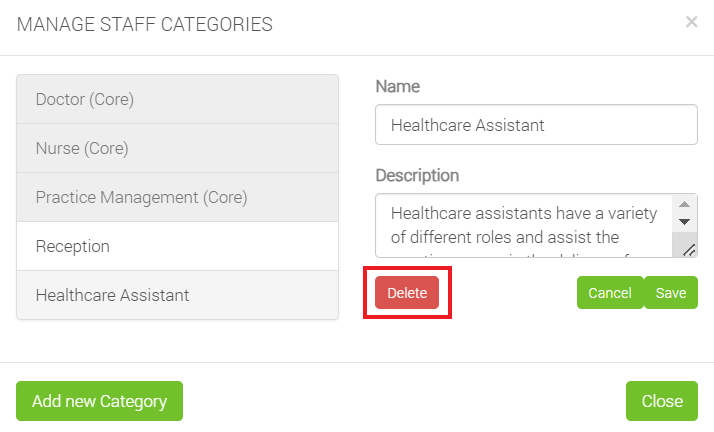Click Add new Category button
The height and width of the screenshot is (432, 714).
(x=99, y=401)
